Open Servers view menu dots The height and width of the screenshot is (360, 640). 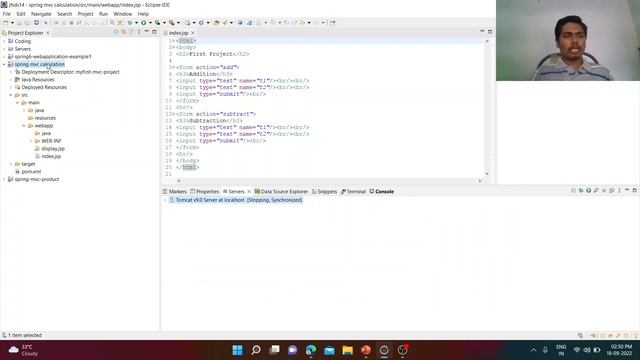click(619, 191)
